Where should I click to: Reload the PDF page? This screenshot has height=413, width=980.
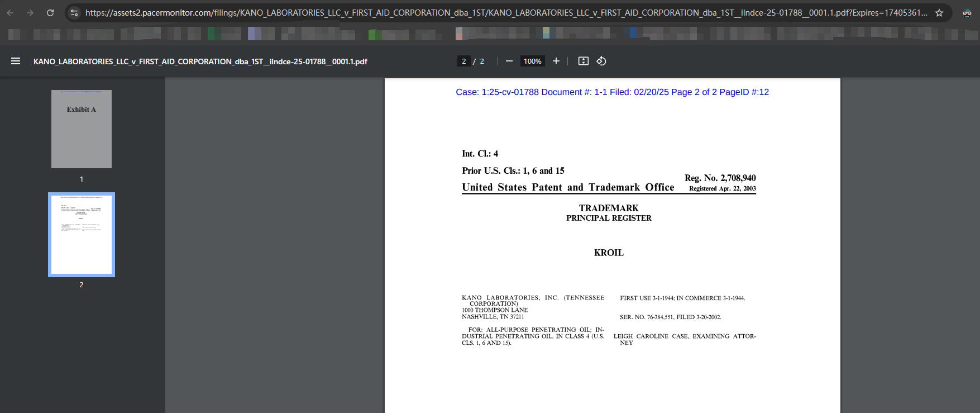[50, 12]
